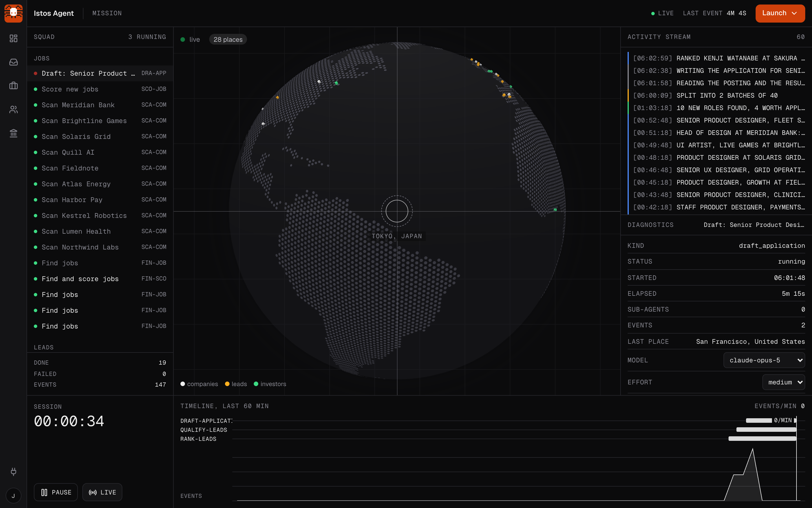Open the people contacts icon in sidebar
This screenshot has height=508, width=812.
[14, 110]
